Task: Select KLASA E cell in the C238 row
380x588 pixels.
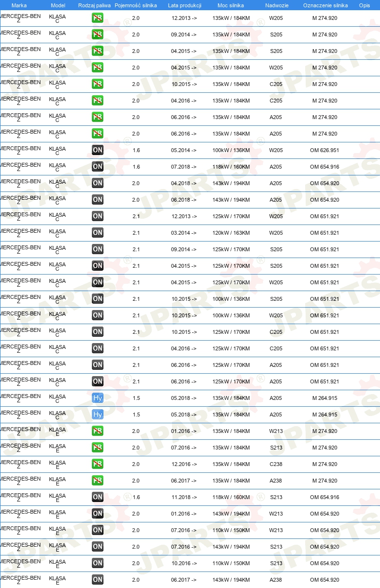Action: [57, 465]
